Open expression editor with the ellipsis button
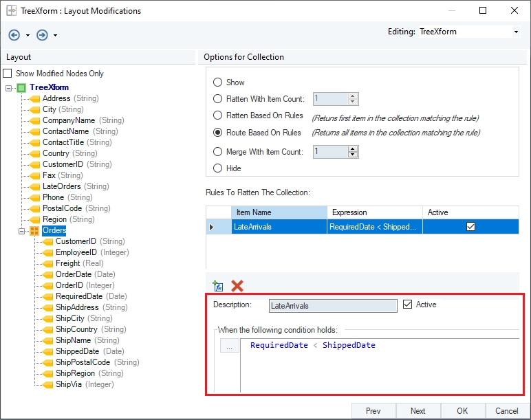The width and height of the screenshot is (531, 420). point(229,346)
